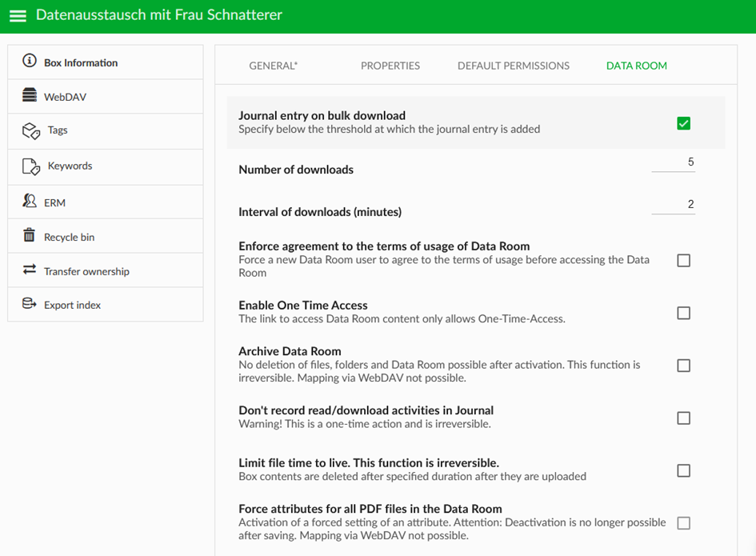Uncheck Journal entry on bulk download
Viewport: 756px width, 556px height.
click(683, 123)
